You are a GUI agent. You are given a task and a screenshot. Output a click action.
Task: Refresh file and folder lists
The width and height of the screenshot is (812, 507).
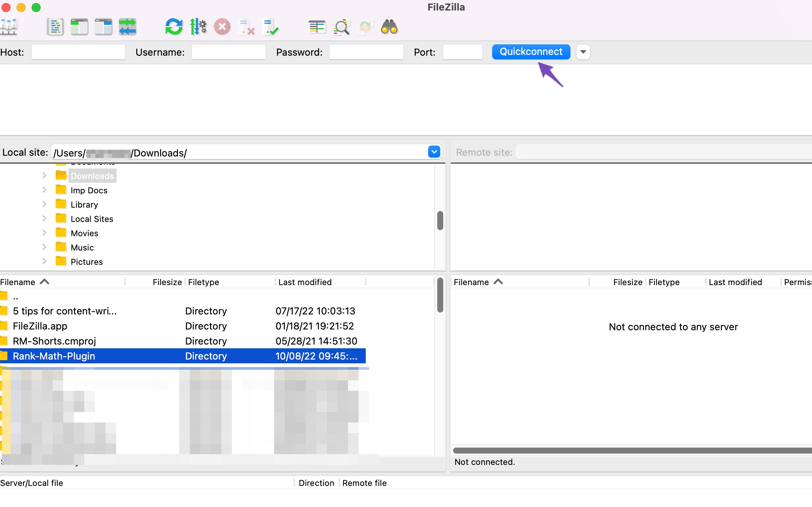pyautogui.click(x=174, y=27)
